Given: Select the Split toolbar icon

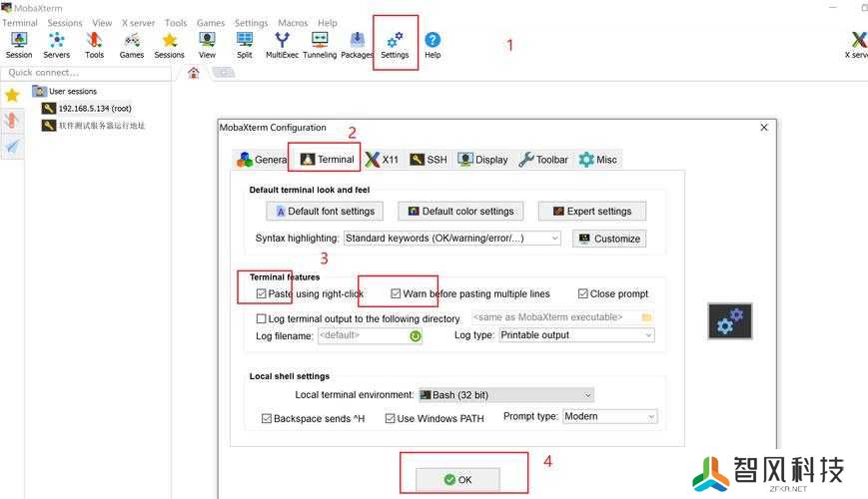Looking at the screenshot, I should [x=244, y=45].
